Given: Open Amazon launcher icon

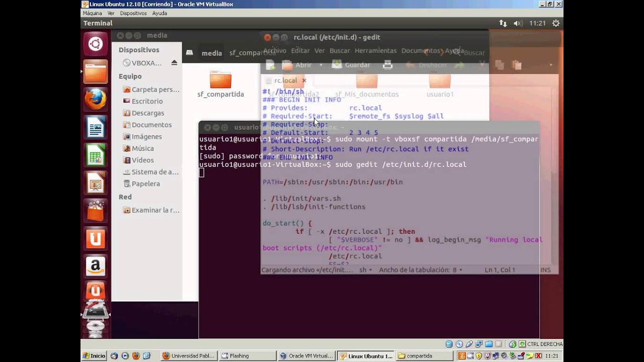Looking at the screenshot, I should (96, 266).
